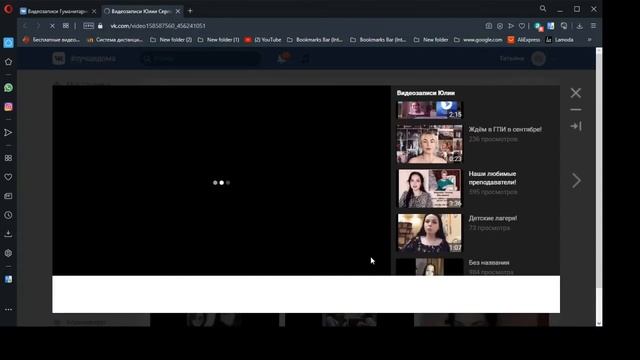Focus the VK search field

pos(200,59)
